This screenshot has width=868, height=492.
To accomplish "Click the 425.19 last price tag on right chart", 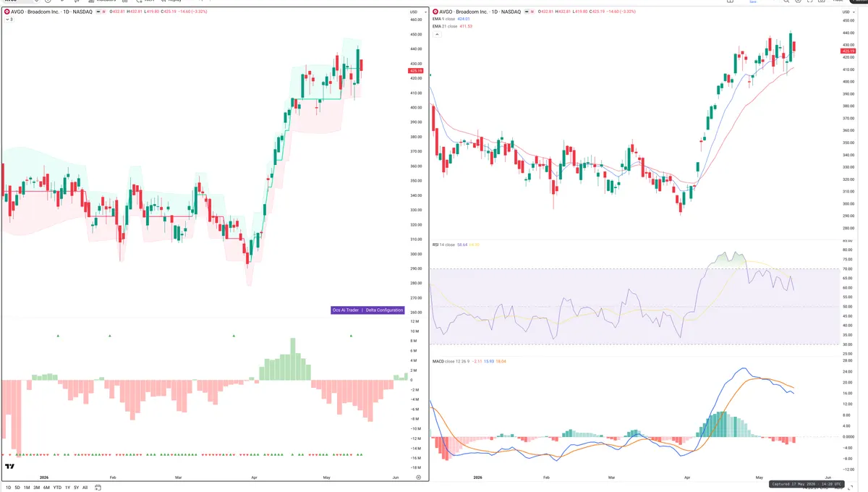I will coord(847,51).
